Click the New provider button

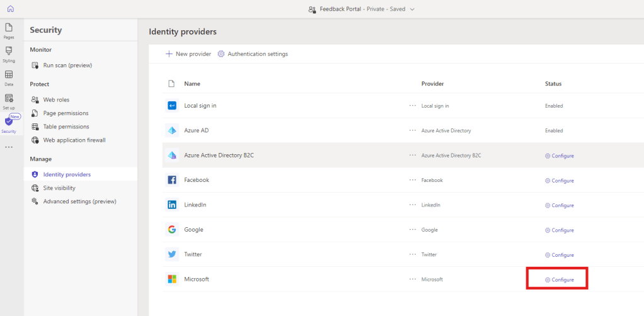(x=188, y=54)
